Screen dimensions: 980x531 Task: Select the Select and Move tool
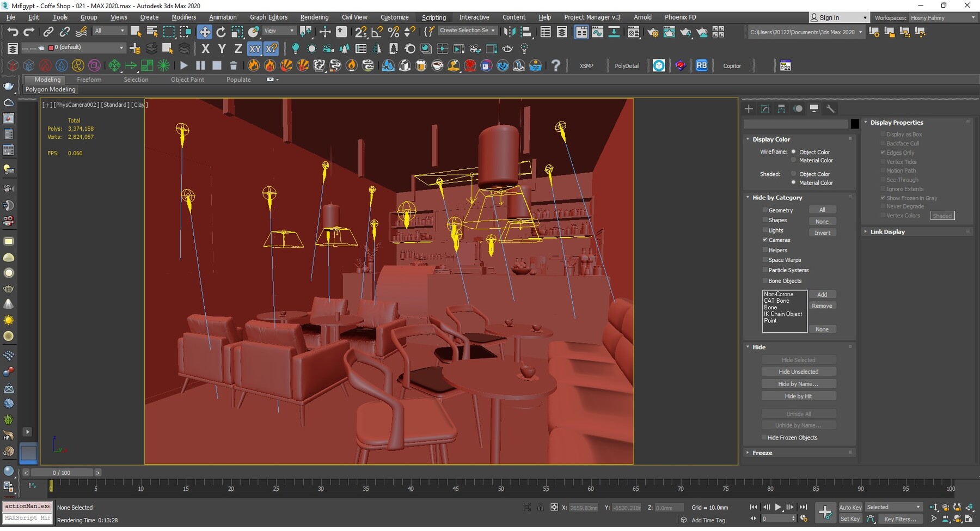205,32
